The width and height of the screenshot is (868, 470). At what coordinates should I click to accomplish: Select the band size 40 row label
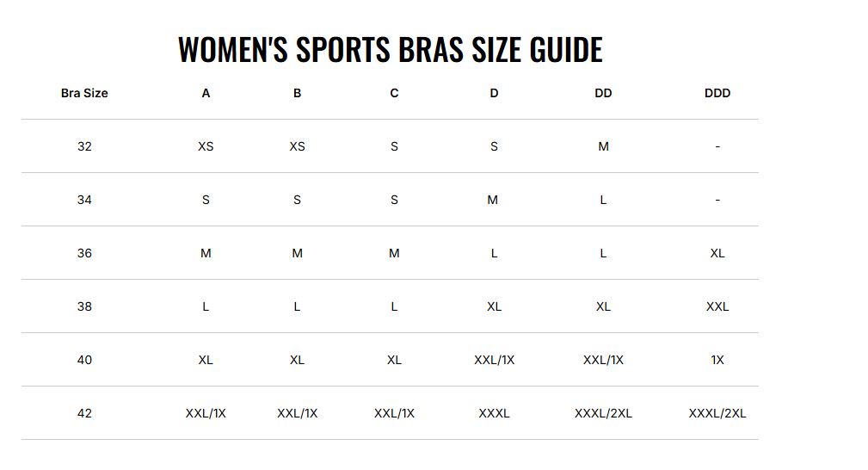coord(84,360)
